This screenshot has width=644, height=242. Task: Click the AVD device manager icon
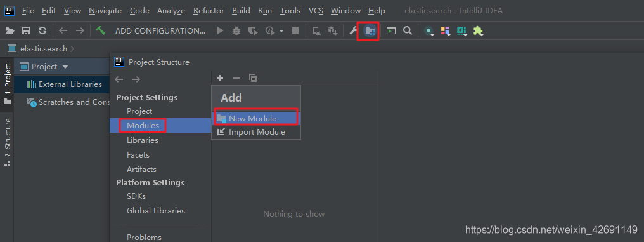pyautogui.click(x=316, y=31)
